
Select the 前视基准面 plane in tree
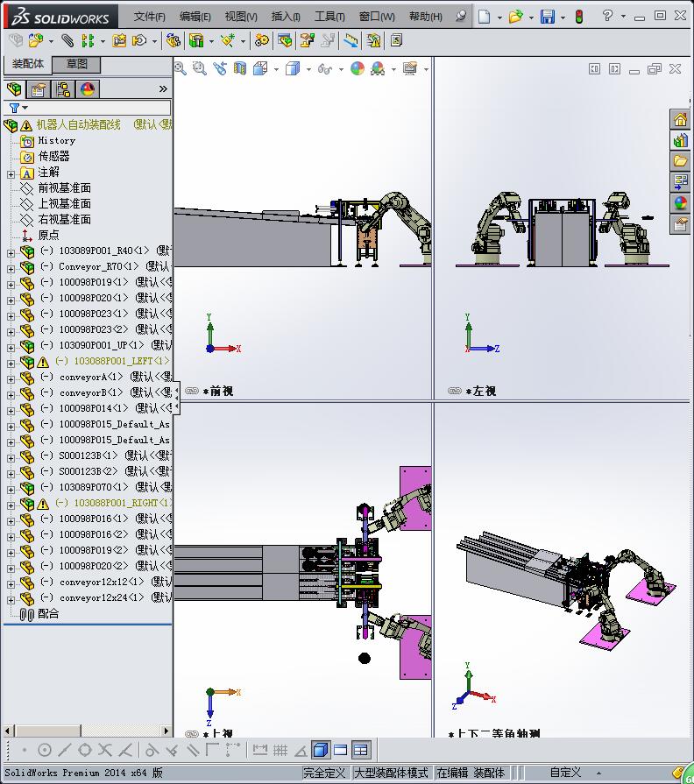[65, 188]
